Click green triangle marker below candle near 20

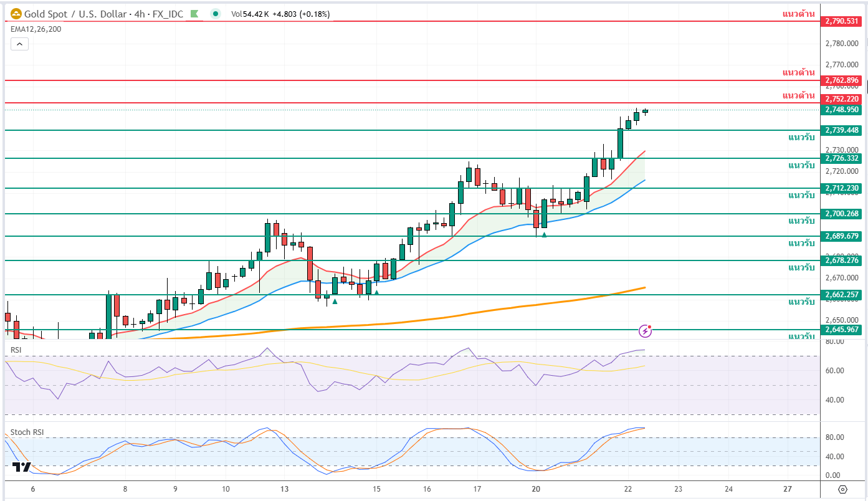[544, 235]
